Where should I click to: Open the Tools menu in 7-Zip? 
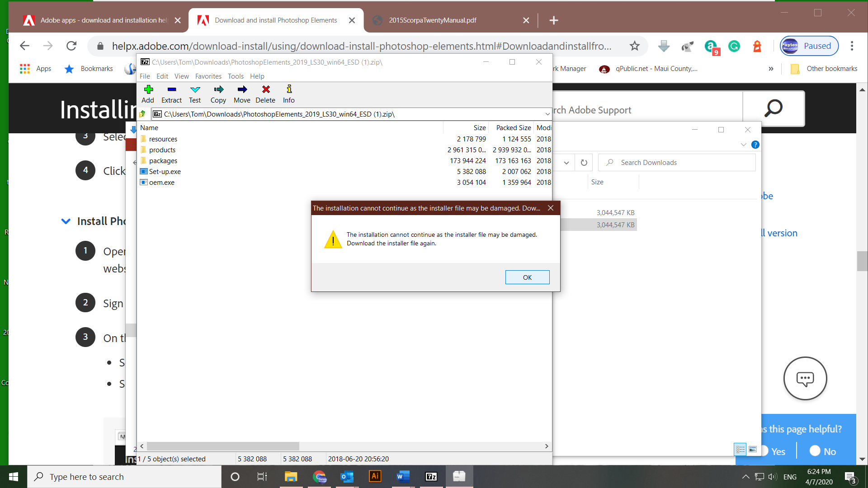(236, 76)
